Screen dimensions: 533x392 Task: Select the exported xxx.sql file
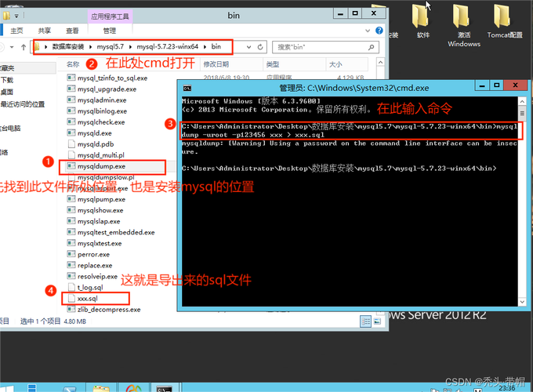click(x=87, y=298)
